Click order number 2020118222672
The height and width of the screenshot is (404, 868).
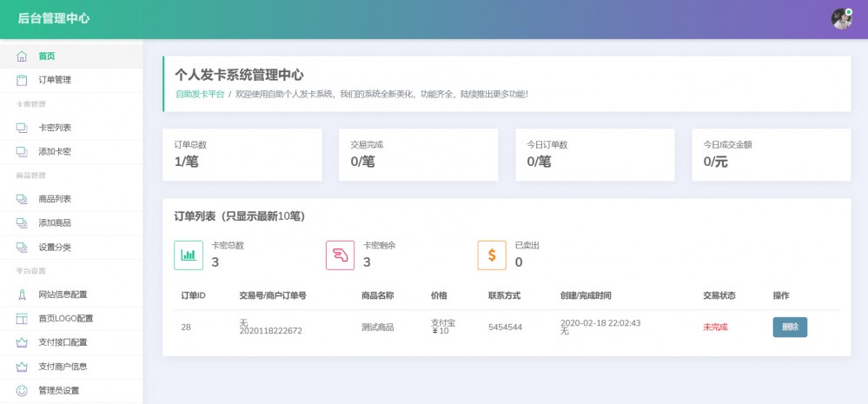point(271,331)
